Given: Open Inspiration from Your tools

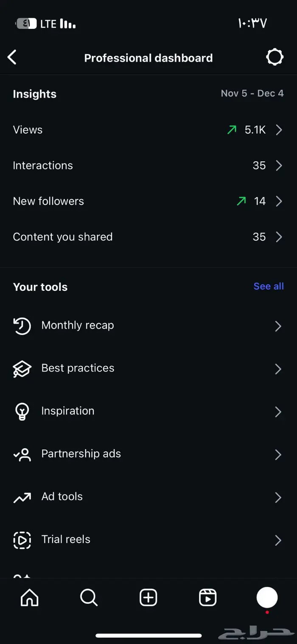Looking at the screenshot, I should click(67, 411).
